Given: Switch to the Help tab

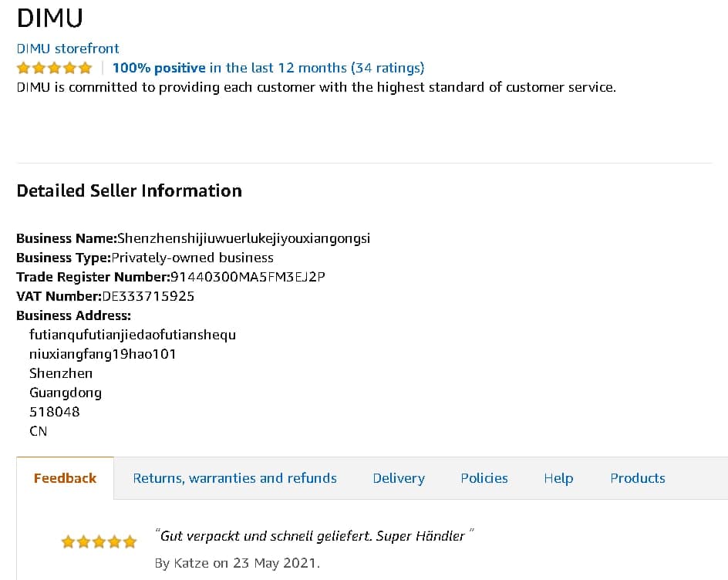Looking at the screenshot, I should pyautogui.click(x=558, y=478).
